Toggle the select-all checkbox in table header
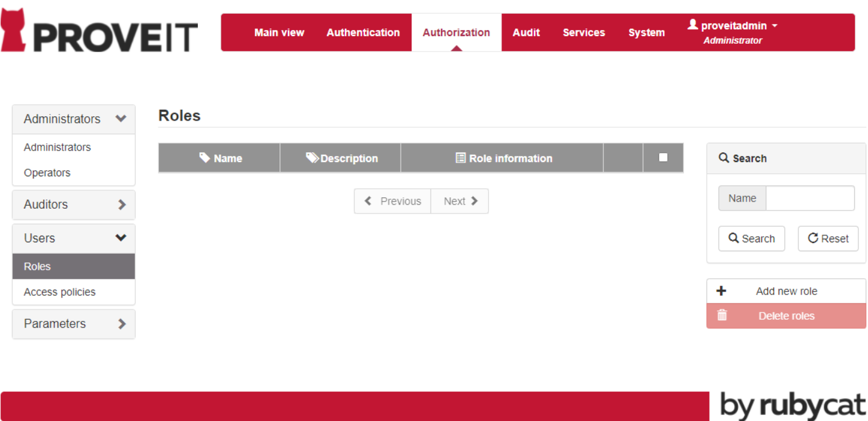This screenshot has width=868, height=421. pos(663,157)
